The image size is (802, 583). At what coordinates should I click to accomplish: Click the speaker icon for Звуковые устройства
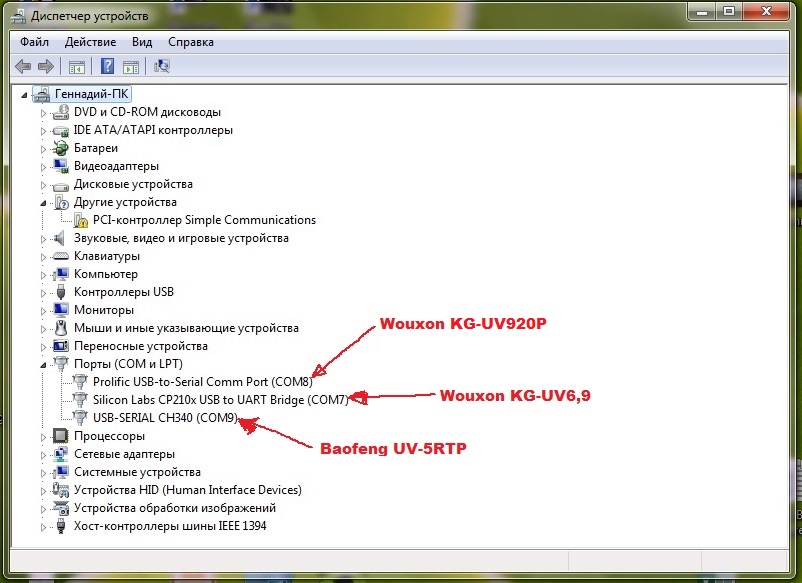click(x=60, y=238)
